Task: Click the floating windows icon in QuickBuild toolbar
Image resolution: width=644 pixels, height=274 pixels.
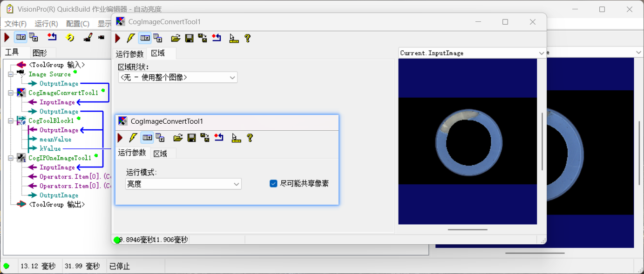Action: coord(34,38)
